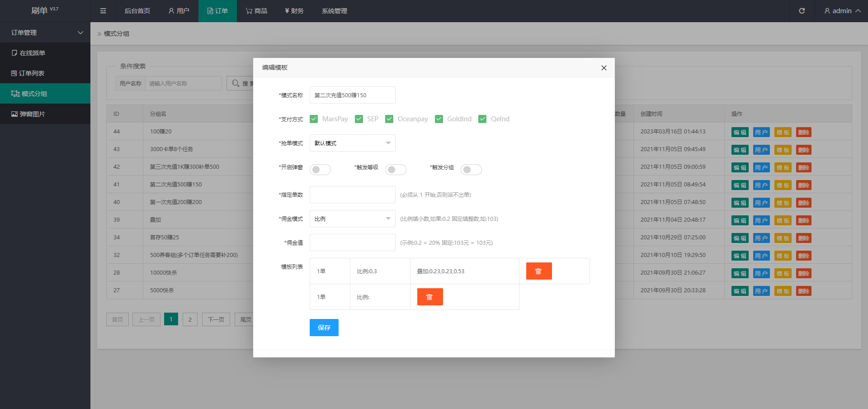The width and height of the screenshot is (868, 409).
Task: Enable the 开启弹窗 toggle switch
Action: [x=320, y=170]
